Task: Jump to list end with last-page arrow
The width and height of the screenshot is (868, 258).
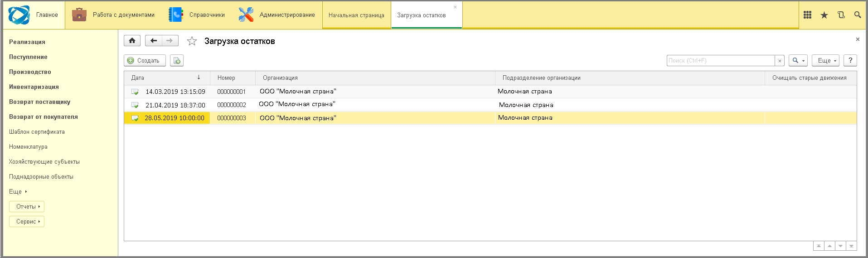Action: coord(851,246)
